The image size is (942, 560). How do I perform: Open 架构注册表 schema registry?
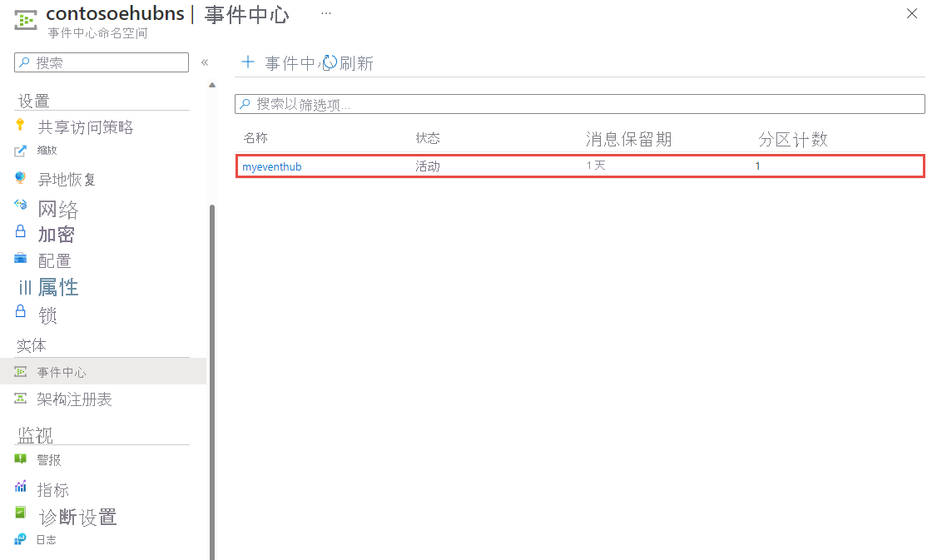(75, 399)
